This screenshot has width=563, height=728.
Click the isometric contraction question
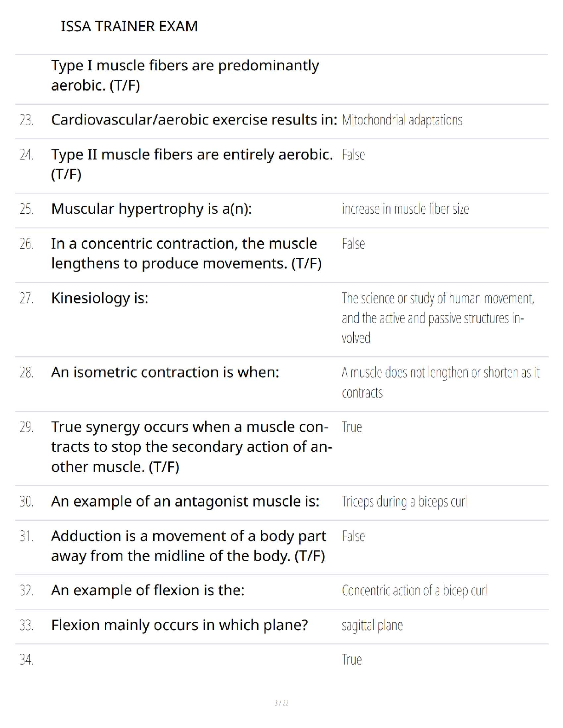(x=165, y=372)
